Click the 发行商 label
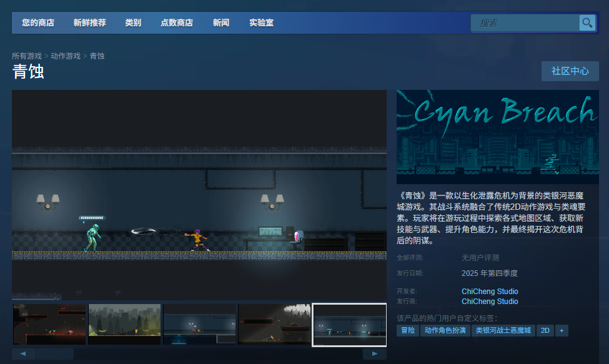 point(407,302)
